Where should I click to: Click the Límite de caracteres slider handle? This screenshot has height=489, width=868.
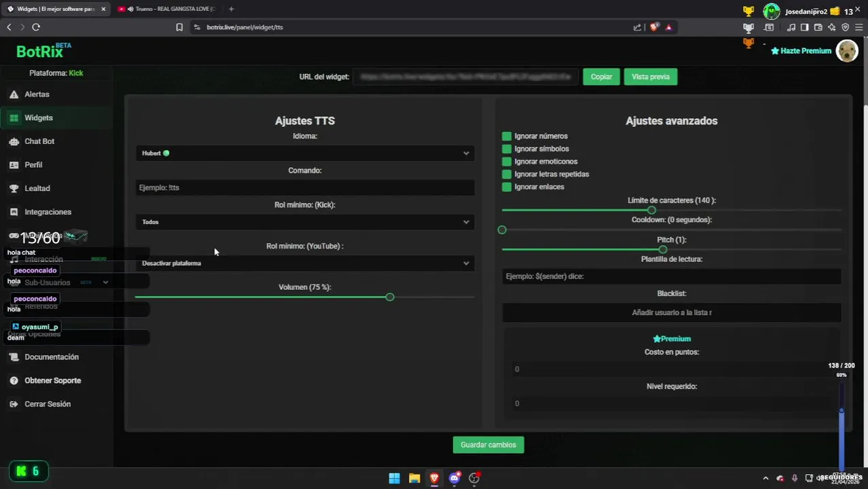[651, 210]
